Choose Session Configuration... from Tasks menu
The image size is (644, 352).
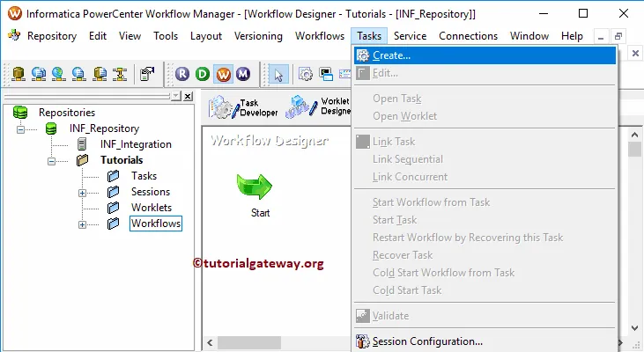(485, 341)
